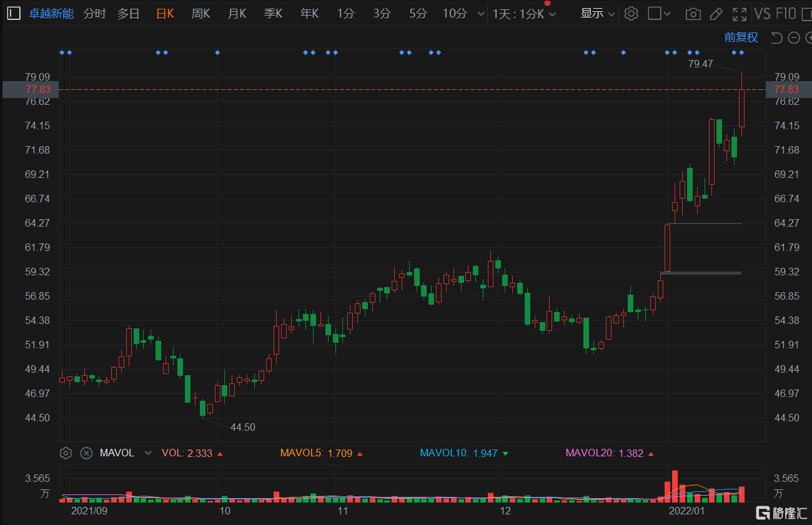Click the last blue diamond marker at top right

point(741,52)
